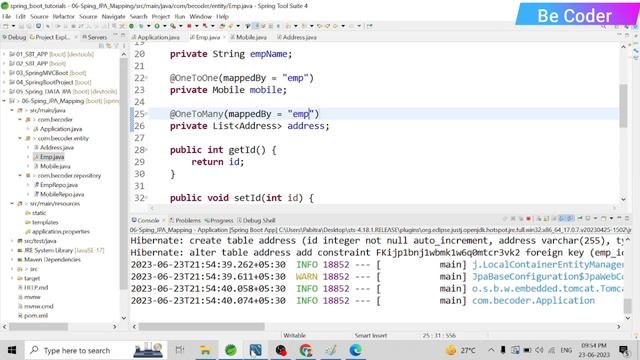Collapse the src/main/java folder
640x360 pixels.
click(x=12, y=110)
